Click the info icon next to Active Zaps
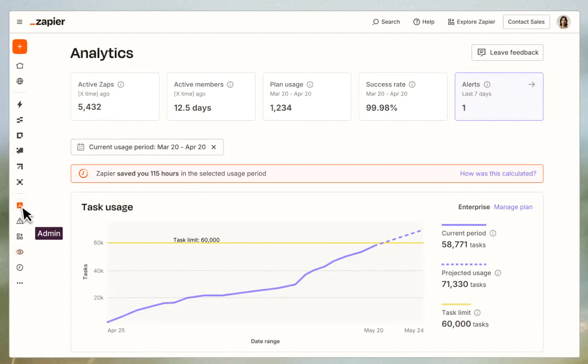This screenshot has height=364, width=588. coord(121,84)
